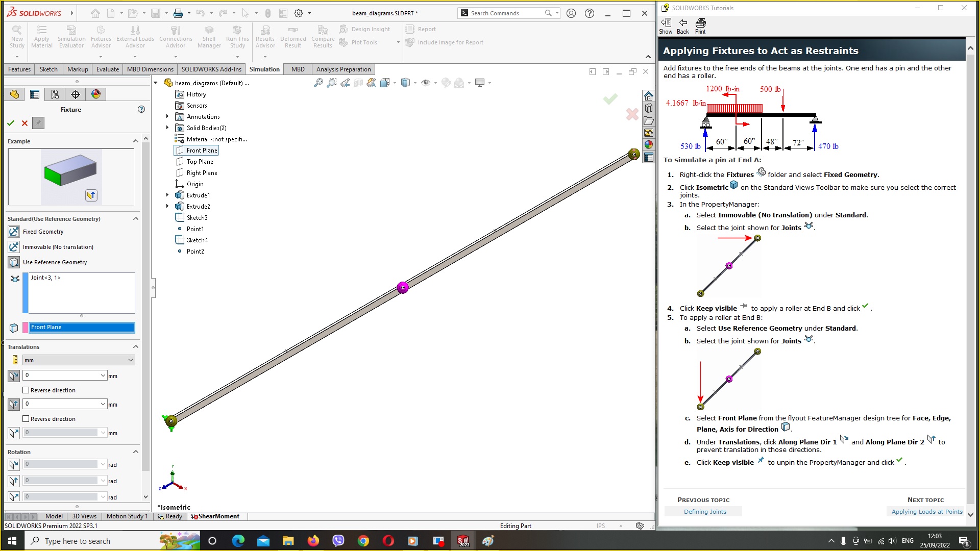Open second translation value dropdown
980x551 pixels.
pyautogui.click(x=103, y=404)
